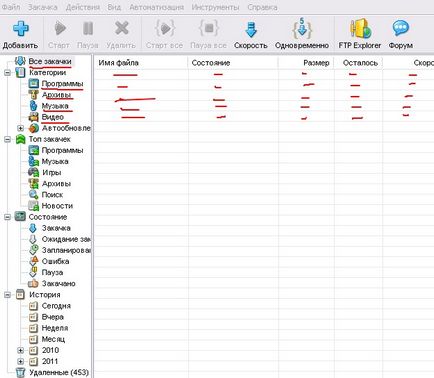The width and height of the screenshot is (434, 378).
Task: Filter by Запланировано state
Action: pos(66,250)
